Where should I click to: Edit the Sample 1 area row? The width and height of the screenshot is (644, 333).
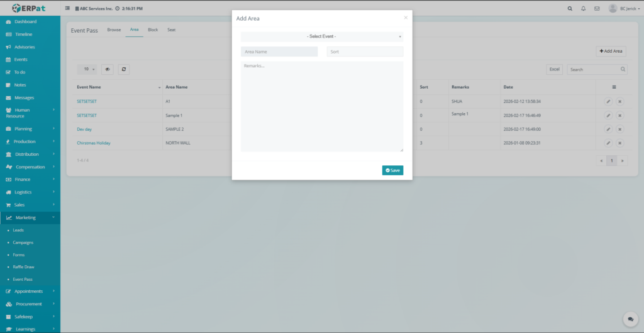point(608,115)
